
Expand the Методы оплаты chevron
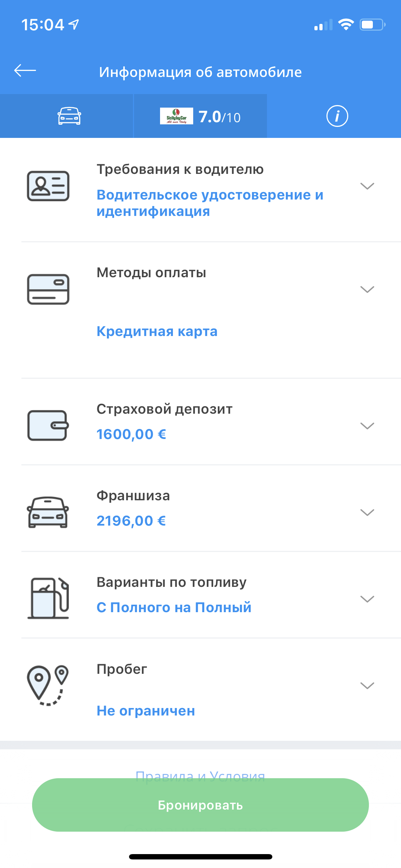367,289
